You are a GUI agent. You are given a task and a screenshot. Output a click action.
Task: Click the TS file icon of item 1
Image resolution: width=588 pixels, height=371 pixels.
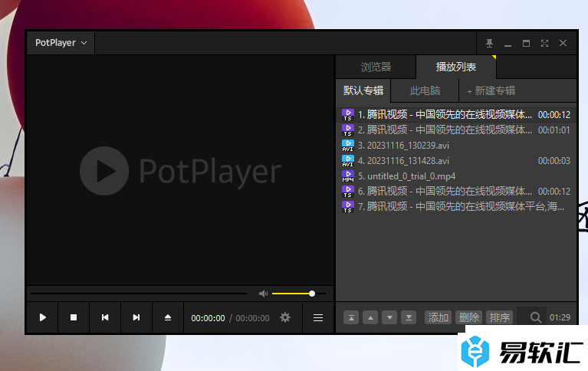[347, 115]
